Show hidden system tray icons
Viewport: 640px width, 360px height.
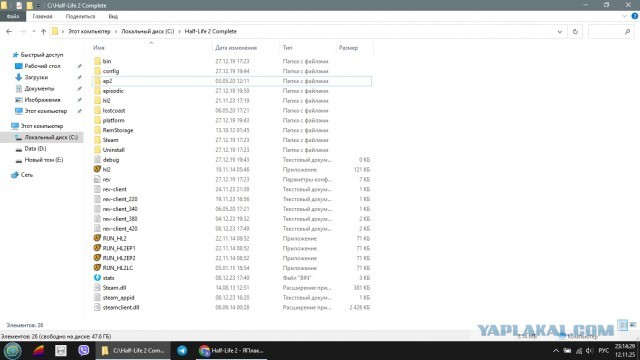pos(556,351)
